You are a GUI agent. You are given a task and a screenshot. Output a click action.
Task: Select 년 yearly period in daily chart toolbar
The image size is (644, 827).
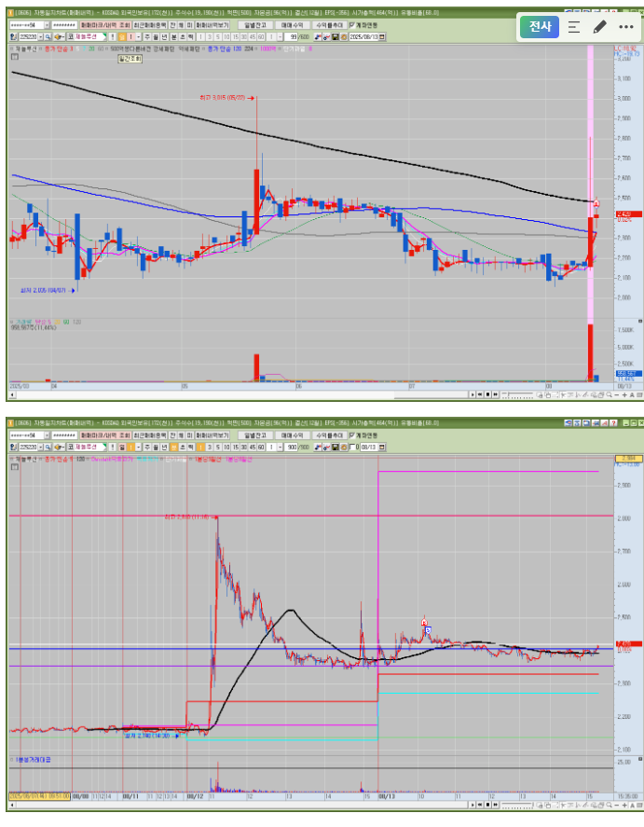[x=164, y=36]
